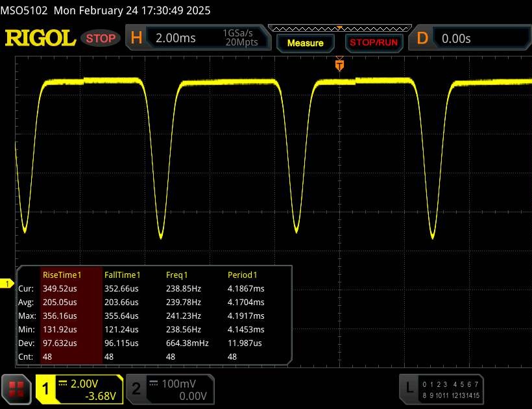This screenshot has height=409, width=532.
Task: Open the function navigation grid icon
Action: tap(18, 389)
